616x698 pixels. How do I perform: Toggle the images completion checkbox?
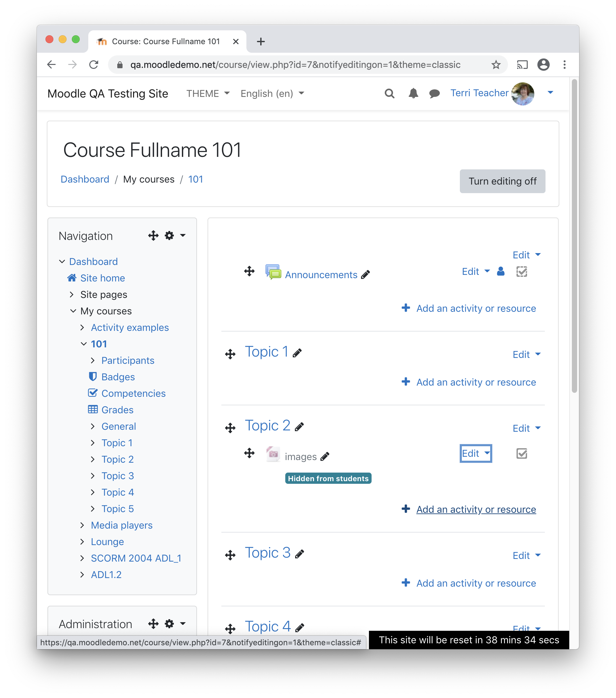tap(521, 453)
